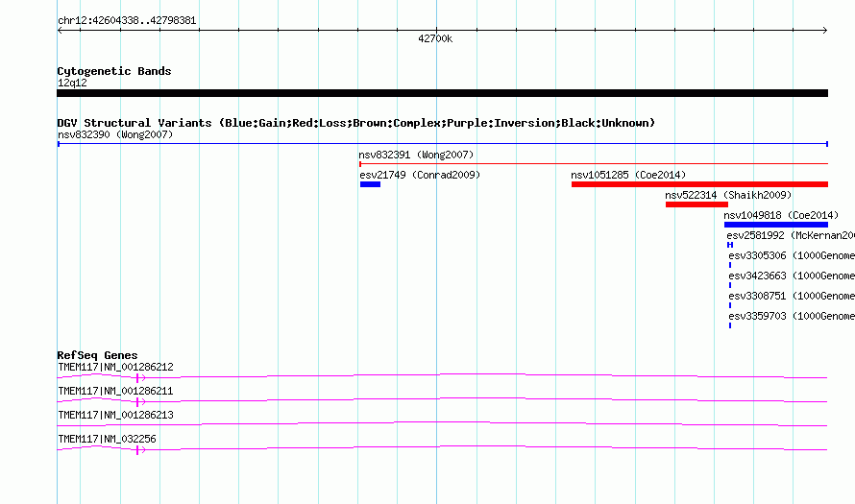
Task: Open the TMEM117|NM_001286213 transcript label
Action: [x=115, y=415]
